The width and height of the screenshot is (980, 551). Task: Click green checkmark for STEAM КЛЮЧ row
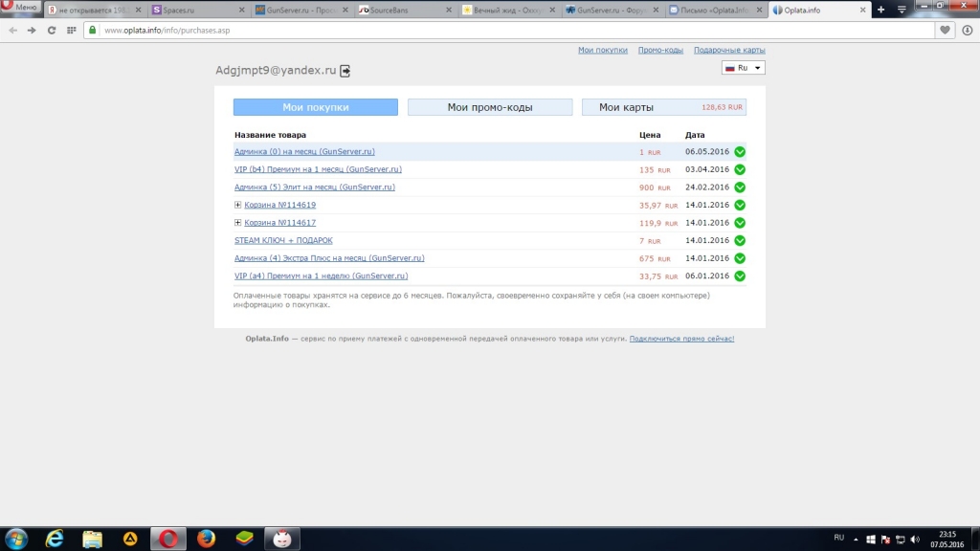click(x=740, y=240)
